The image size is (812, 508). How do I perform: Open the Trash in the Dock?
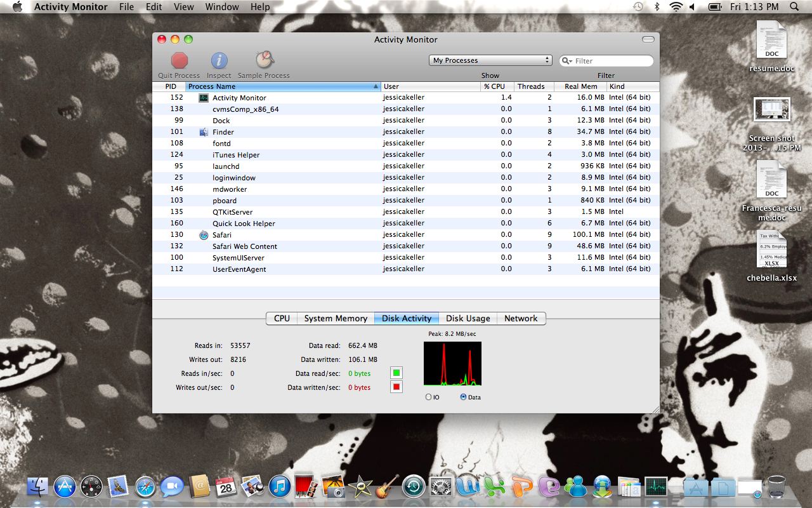pyautogui.click(x=776, y=487)
